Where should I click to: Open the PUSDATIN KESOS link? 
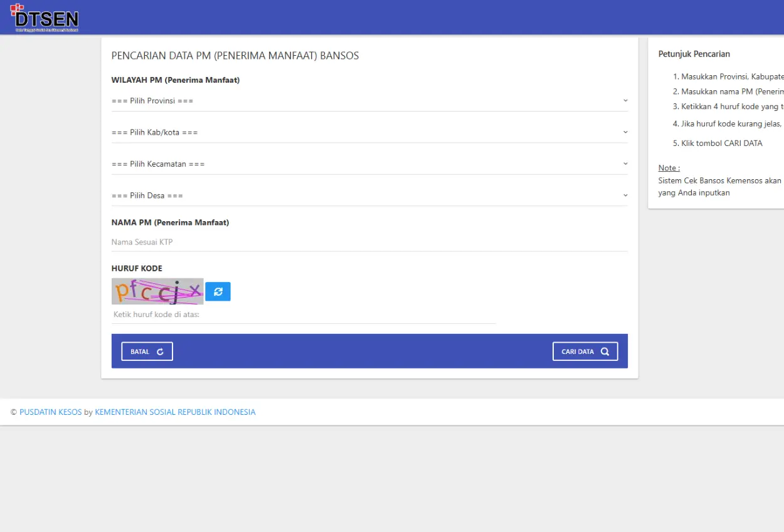[x=51, y=412]
